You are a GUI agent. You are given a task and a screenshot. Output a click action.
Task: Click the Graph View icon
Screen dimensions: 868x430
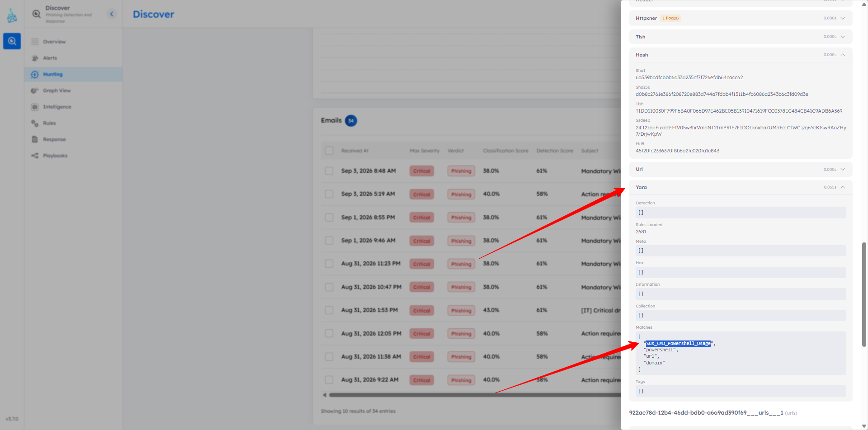pos(35,90)
